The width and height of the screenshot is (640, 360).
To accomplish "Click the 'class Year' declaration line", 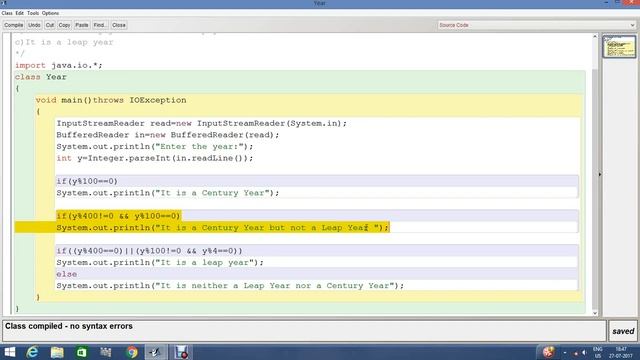I will pos(41,77).
